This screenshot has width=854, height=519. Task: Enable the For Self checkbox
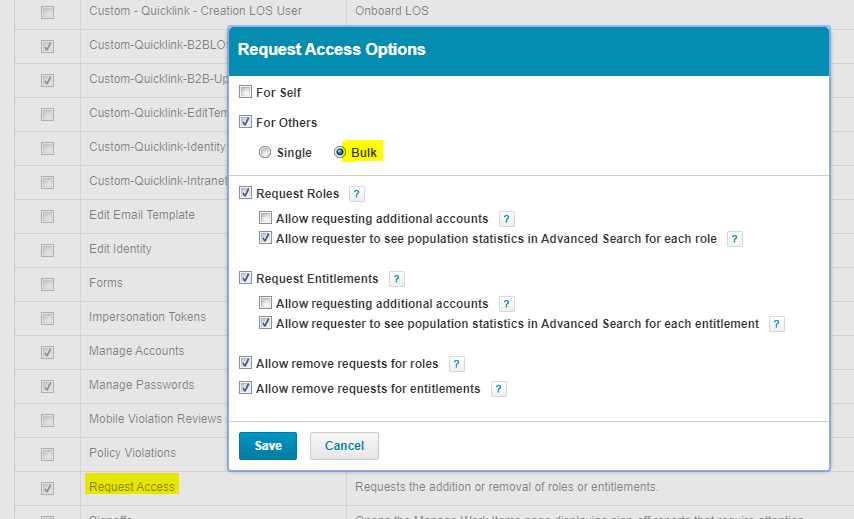pos(246,92)
